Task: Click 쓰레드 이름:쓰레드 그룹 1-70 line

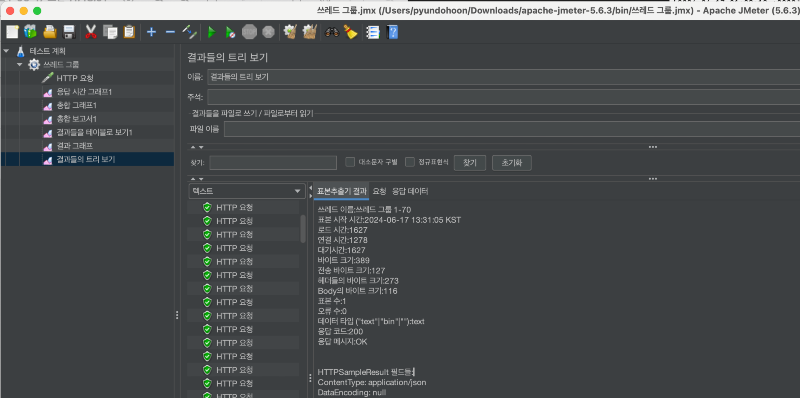Action: click(364, 210)
